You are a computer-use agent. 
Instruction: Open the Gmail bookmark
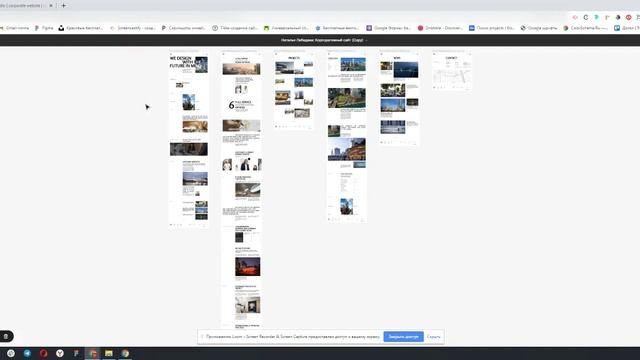[14, 28]
